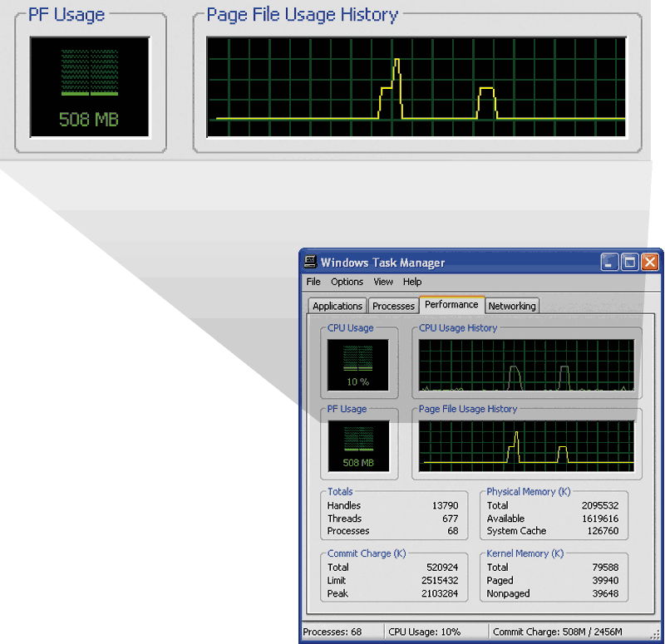Open the Options menu
The height and width of the screenshot is (644, 665).
click(347, 282)
